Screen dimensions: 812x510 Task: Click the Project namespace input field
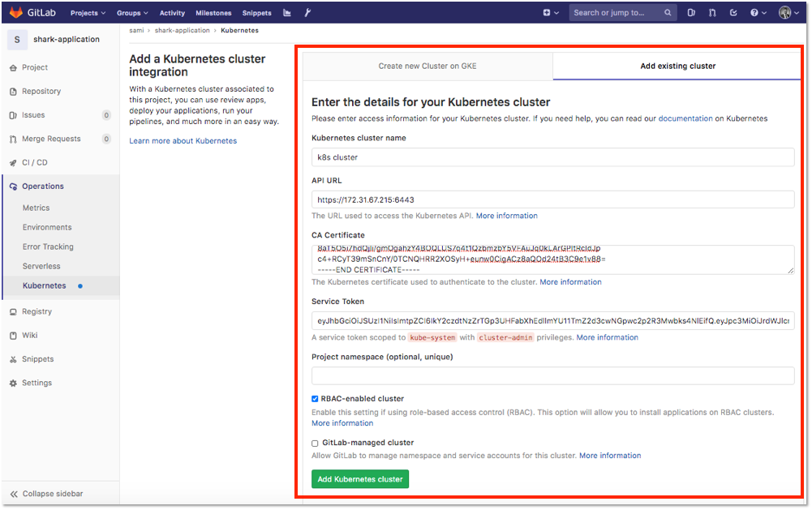click(x=553, y=376)
